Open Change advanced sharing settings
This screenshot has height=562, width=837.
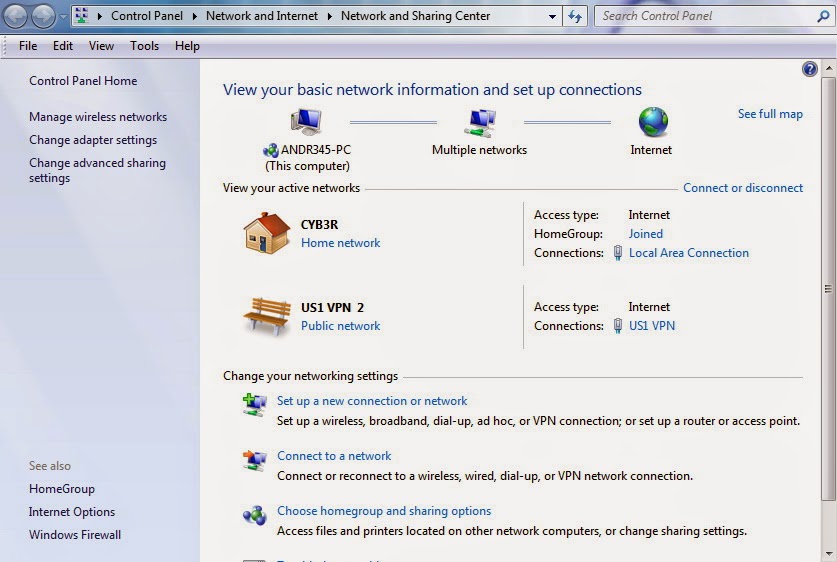pyautogui.click(x=97, y=170)
